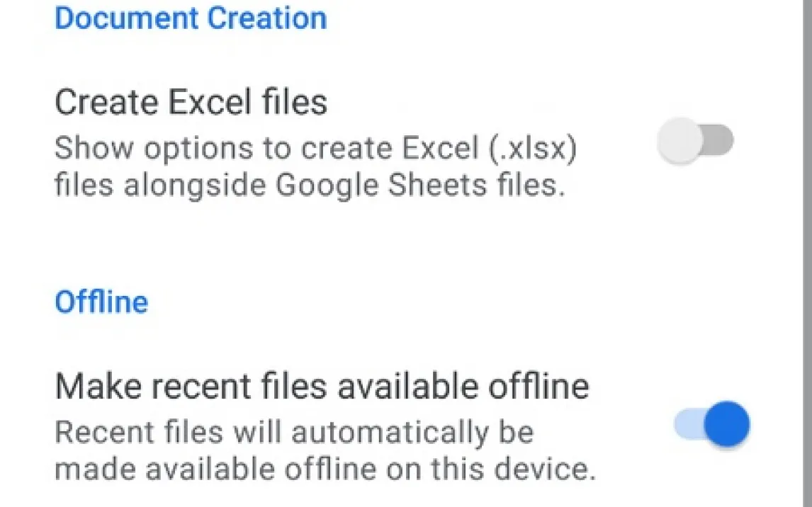This screenshot has width=812, height=507.
Task: Click the blue knob of the offline switch
Action: tap(727, 425)
